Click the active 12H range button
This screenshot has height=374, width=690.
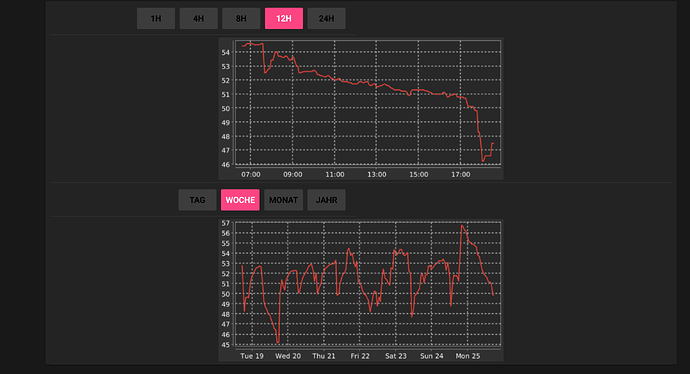point(284,18)
